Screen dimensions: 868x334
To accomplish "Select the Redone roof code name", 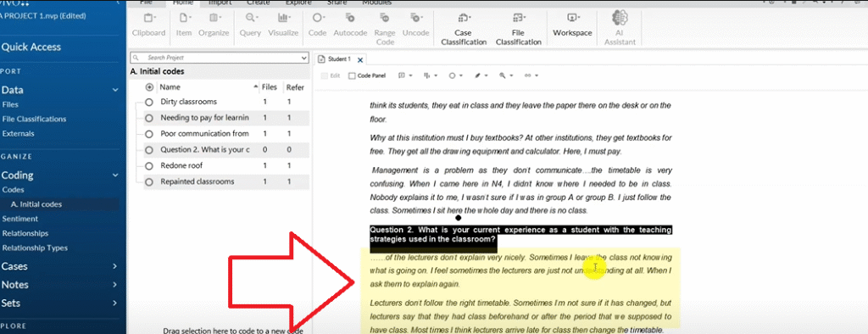I will [x=181, y=165].
